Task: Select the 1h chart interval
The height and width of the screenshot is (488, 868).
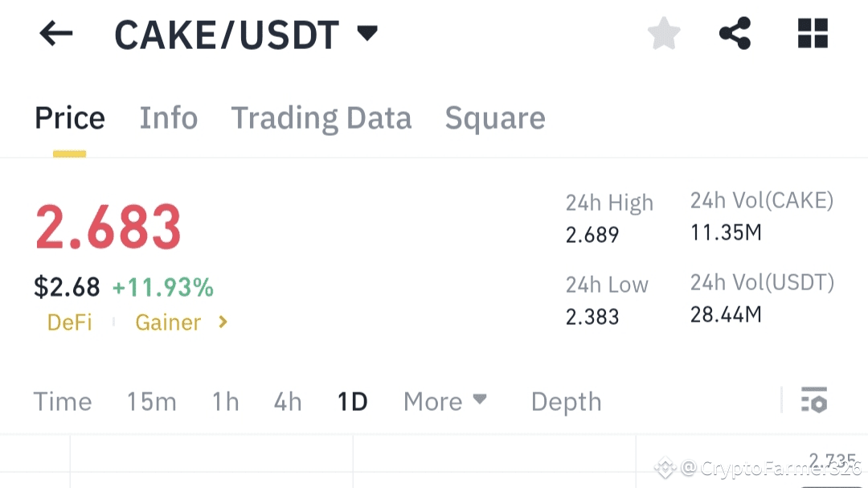Action: click(x=226, y=401)
